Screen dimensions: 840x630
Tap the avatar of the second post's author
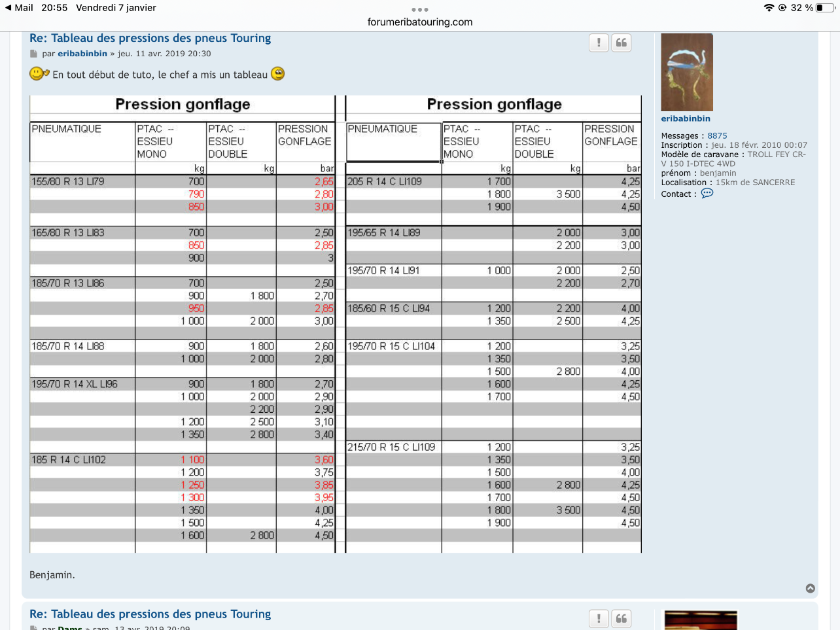(x=701, y=620)
